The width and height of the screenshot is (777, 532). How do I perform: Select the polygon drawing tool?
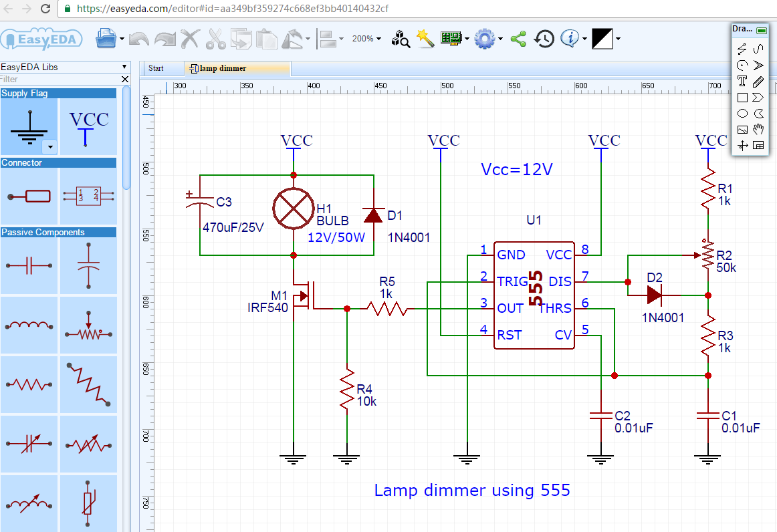point(758,97)
